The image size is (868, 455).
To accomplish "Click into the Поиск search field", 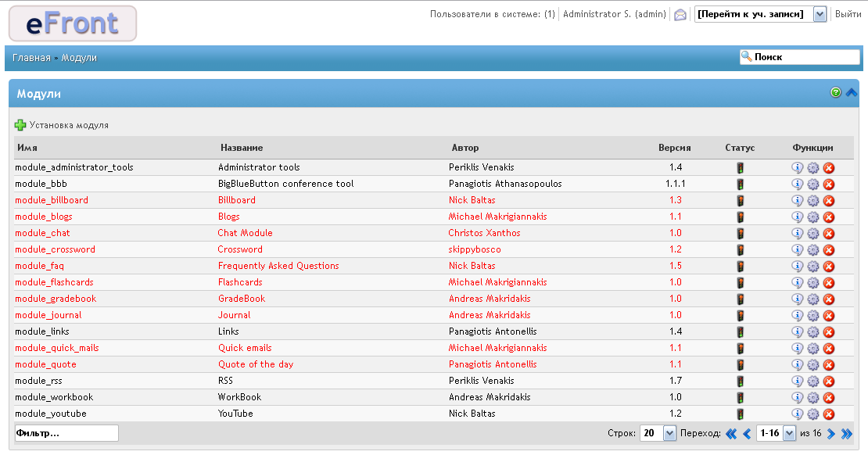I will (x=800, y=57).
